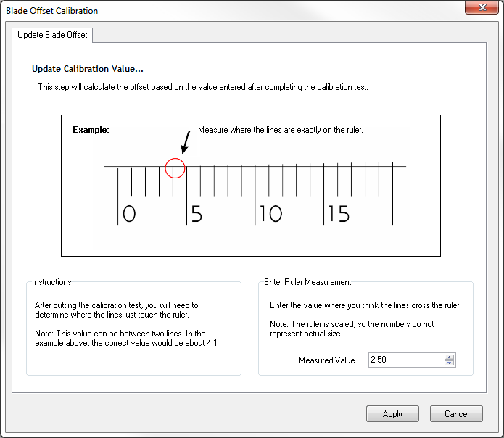Close the Blade Offset Calibration dialog

point(482,8)
